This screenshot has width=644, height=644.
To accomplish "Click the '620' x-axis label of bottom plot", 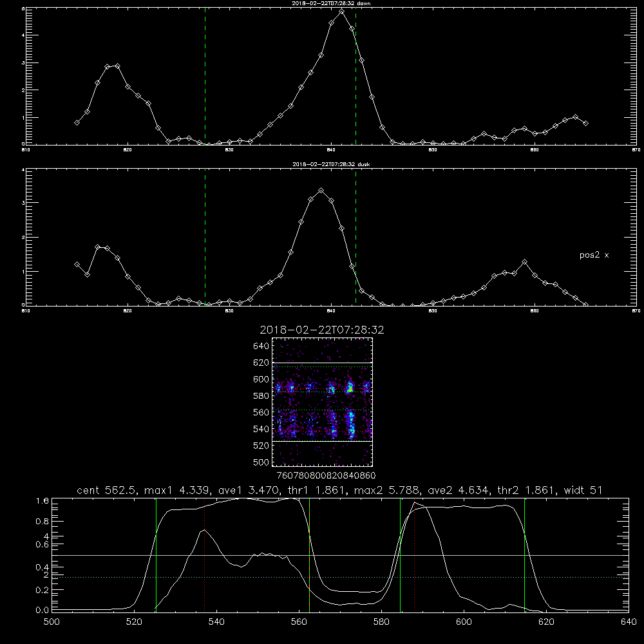I will click(546, 622).
